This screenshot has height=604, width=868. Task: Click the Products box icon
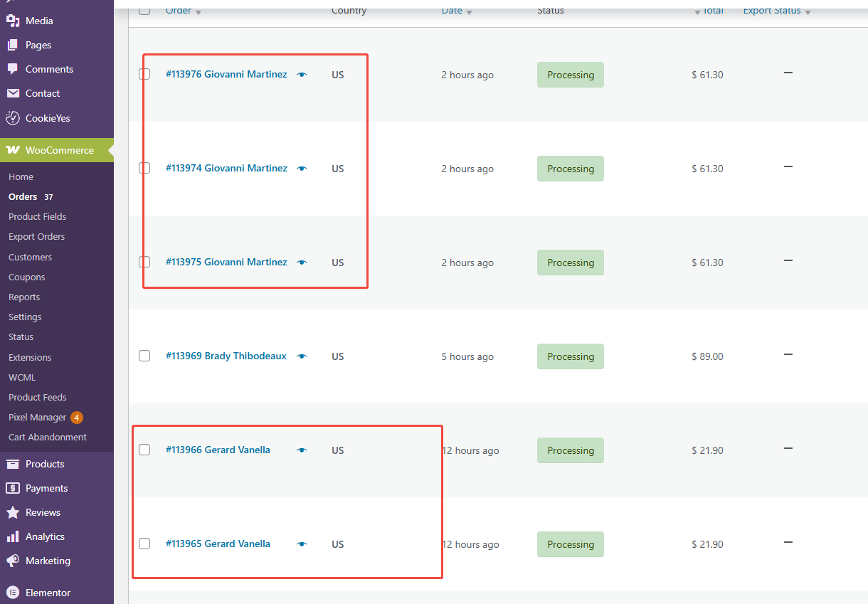pyautogui.click(x=12, y=464)
